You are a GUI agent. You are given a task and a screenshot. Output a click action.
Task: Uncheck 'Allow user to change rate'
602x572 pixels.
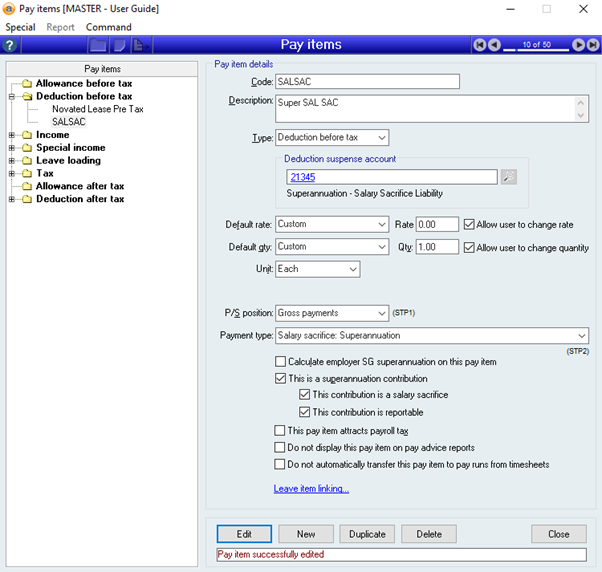point(470,225)
